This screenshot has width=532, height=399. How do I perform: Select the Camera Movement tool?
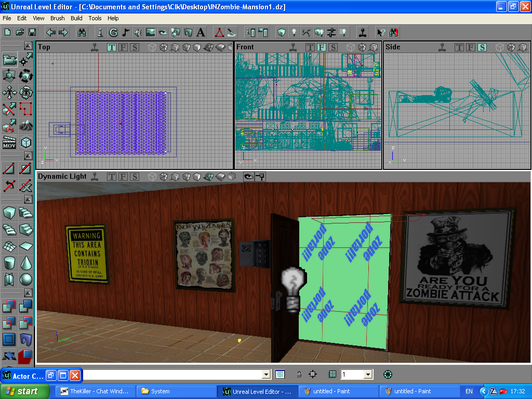[9, 60]
